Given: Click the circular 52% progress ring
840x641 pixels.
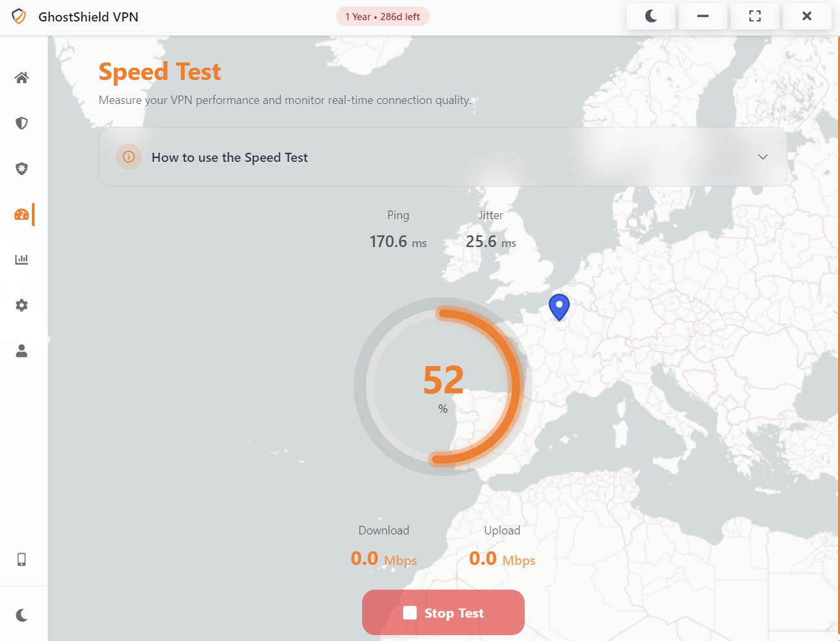Looking at the screenshot, I should (x=443, y=387).
